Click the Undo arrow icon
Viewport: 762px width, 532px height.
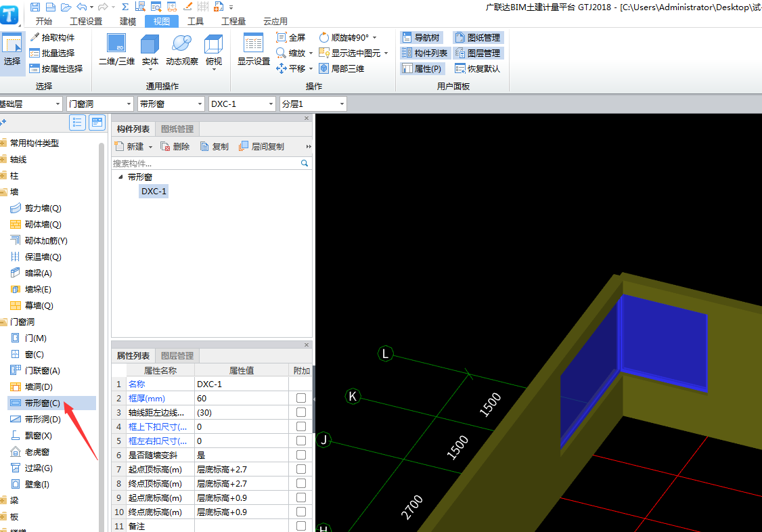(82, 7)
